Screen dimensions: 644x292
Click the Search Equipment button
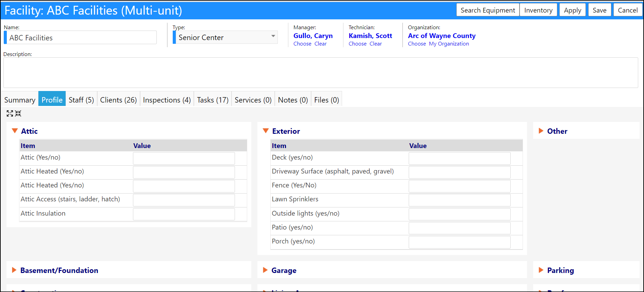(488, 10)
